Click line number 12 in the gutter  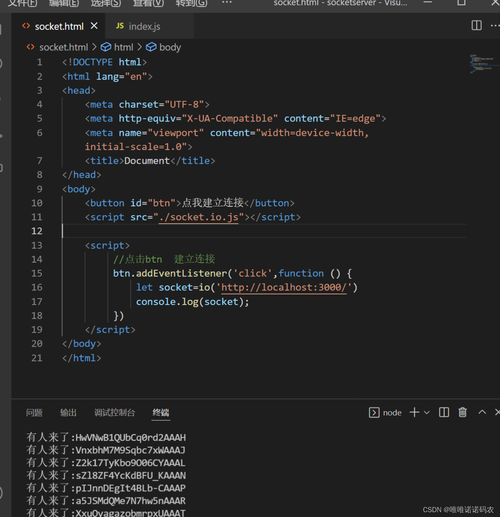[37, 231]
